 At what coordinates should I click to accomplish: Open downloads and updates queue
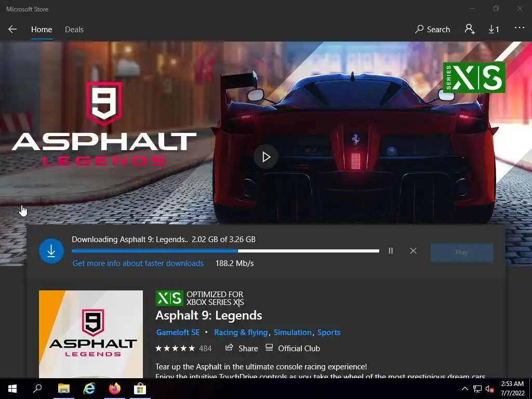pyautogui.click(x=494, y=30)
